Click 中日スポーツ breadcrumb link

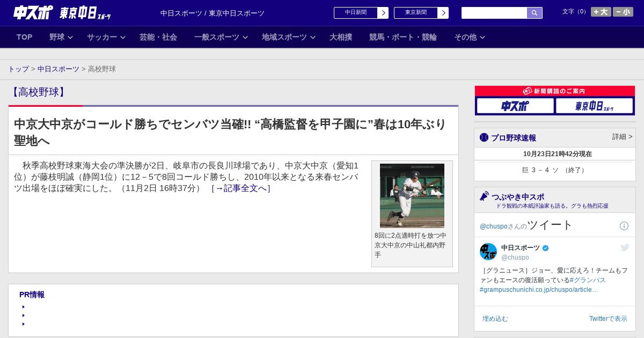pos(58,69)
